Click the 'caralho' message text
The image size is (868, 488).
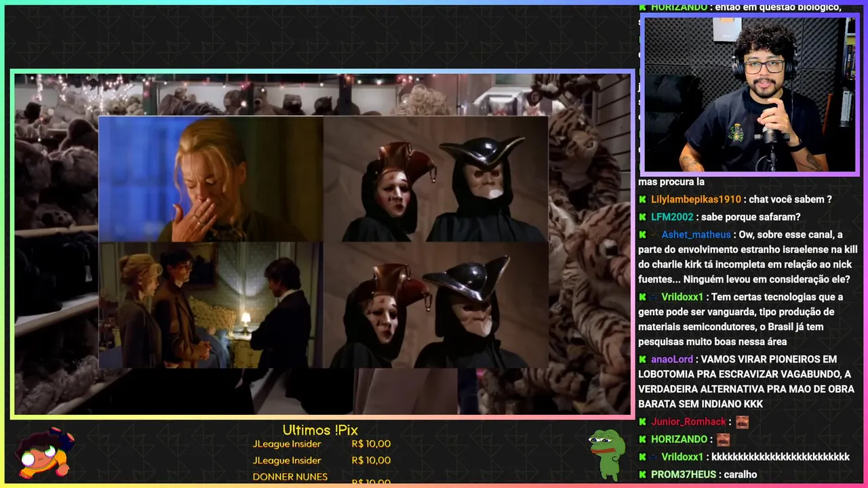point(741,474)
